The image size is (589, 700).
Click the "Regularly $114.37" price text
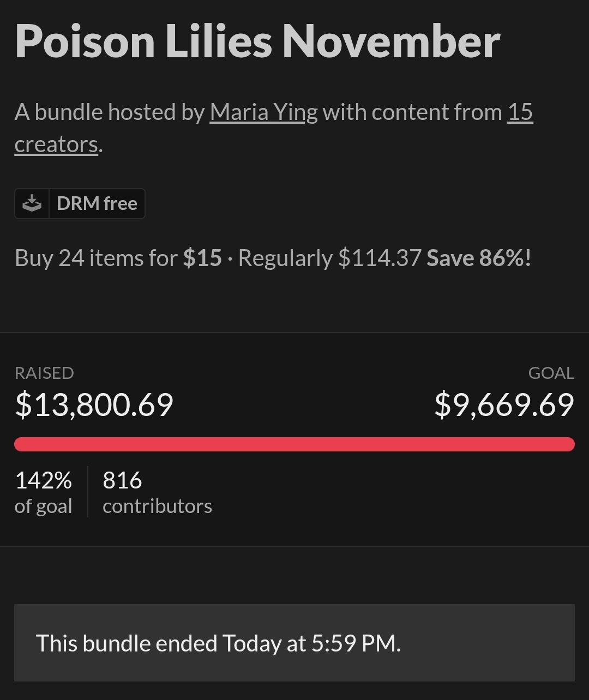coord(329,258)
